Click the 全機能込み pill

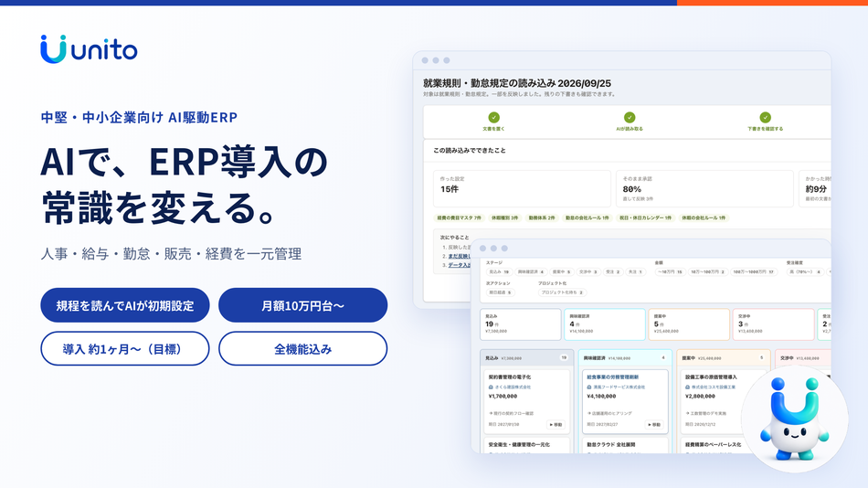(x=302, y=348)
